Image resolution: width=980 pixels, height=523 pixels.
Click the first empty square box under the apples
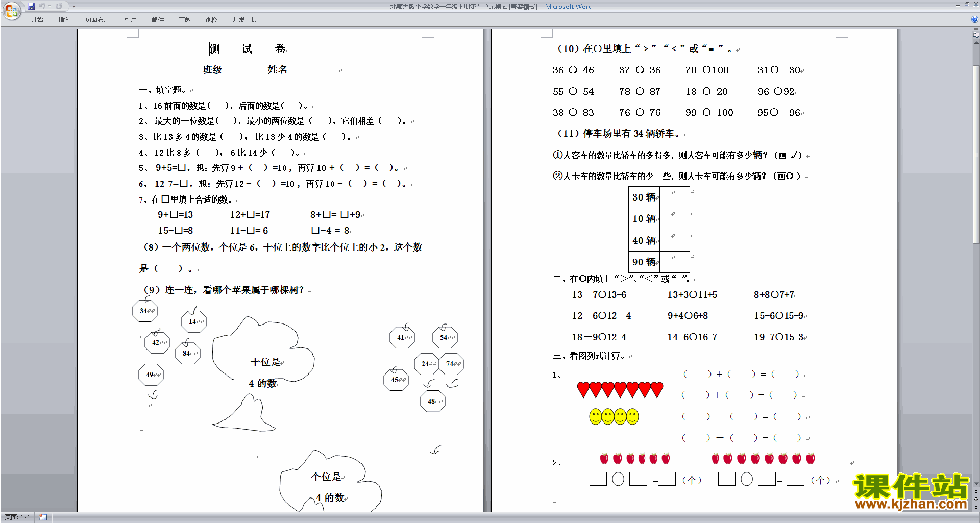point(598,479)
